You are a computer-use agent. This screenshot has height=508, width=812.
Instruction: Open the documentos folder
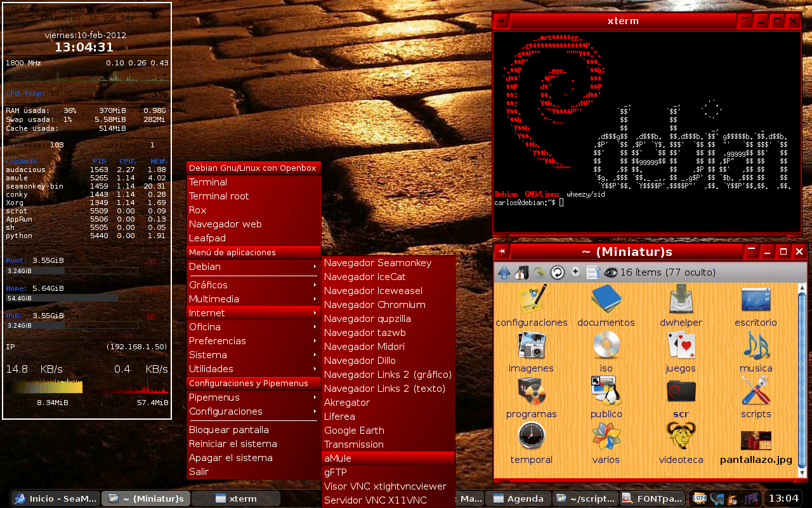pyautogui.click(x=606, y=306)
